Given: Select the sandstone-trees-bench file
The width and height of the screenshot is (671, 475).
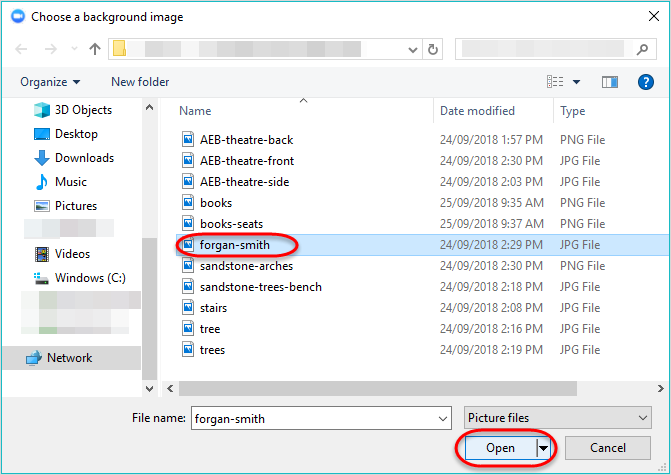Looking at the screenshot, I should click(261, 287).
